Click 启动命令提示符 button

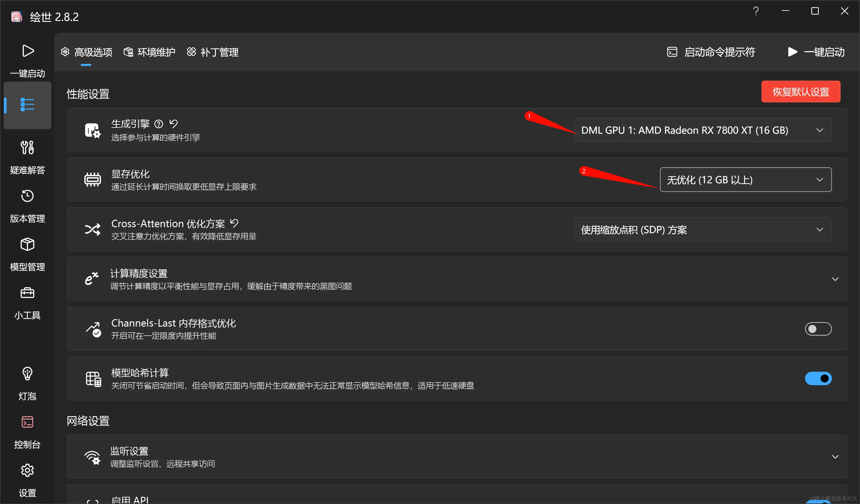point(711,52)
